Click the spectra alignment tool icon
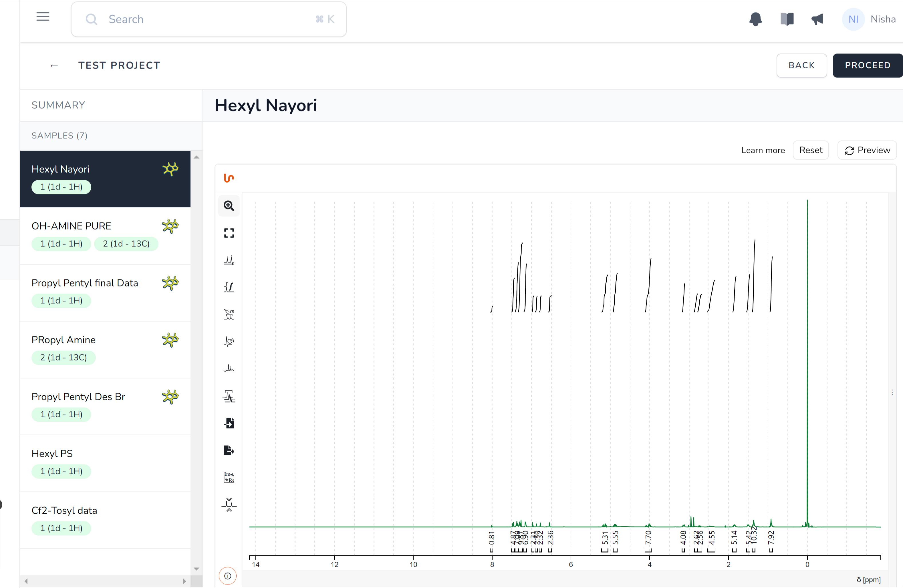Viewport: 903px width, 588px height. (229, 505)
